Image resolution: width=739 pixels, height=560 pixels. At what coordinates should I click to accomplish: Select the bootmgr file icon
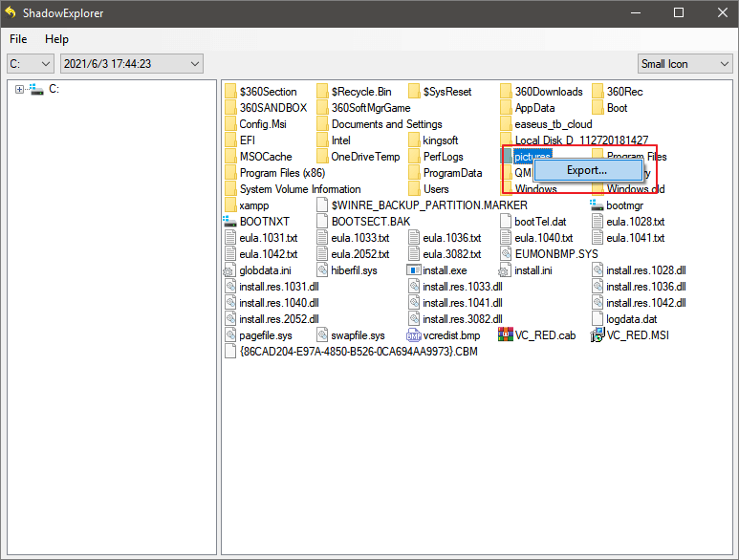pos(598,205)
